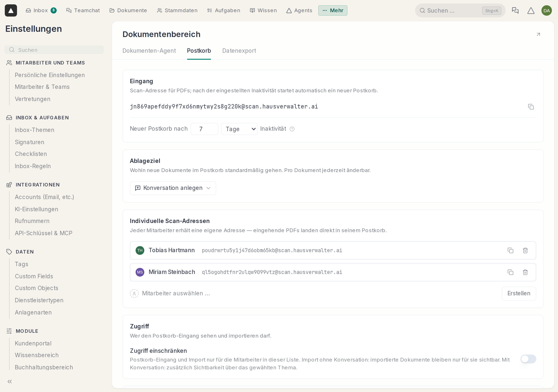Open Kundenportal module settings
Image resolution: width=558 pixels, height=392 pixels.
click(33, 343)
